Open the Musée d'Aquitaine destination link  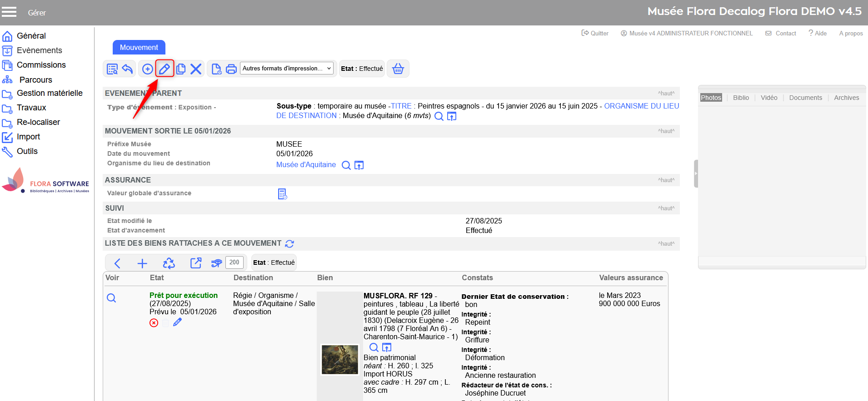tap(306, 165)
